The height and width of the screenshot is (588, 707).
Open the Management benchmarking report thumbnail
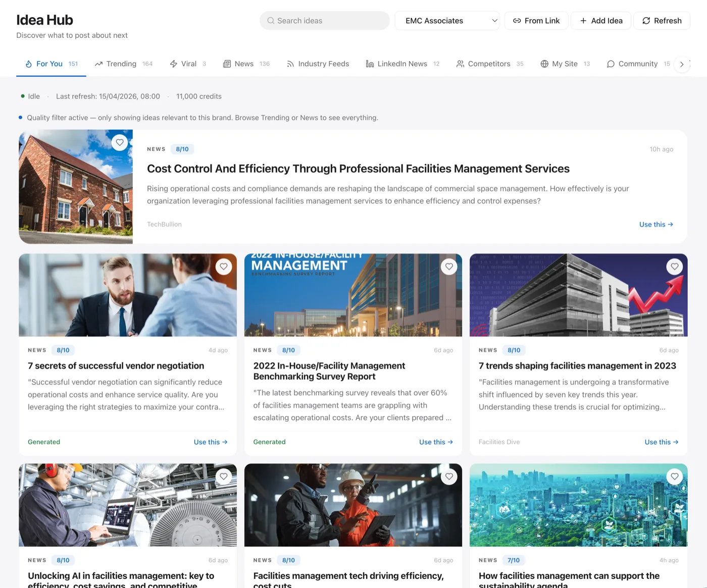[x=353, y=295]
